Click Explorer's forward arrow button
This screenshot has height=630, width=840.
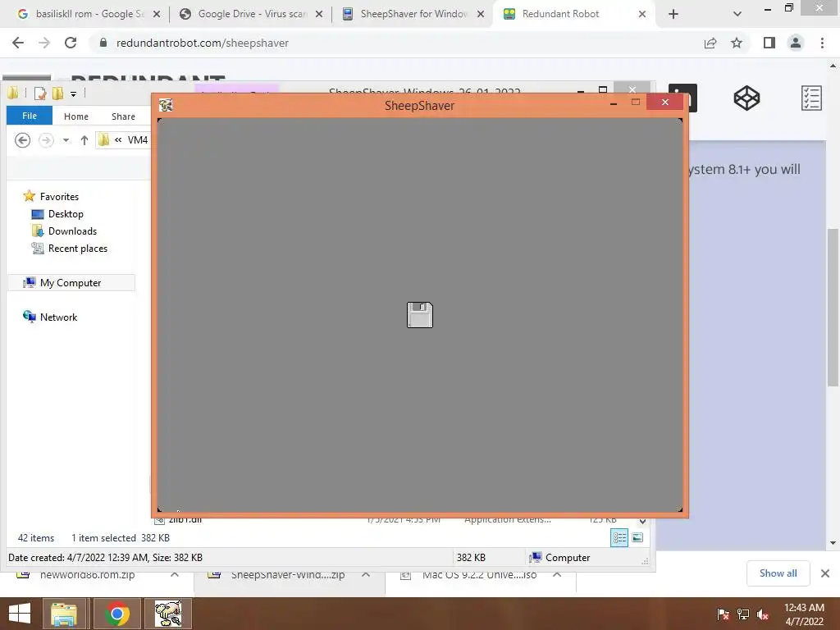coord(46,139)
